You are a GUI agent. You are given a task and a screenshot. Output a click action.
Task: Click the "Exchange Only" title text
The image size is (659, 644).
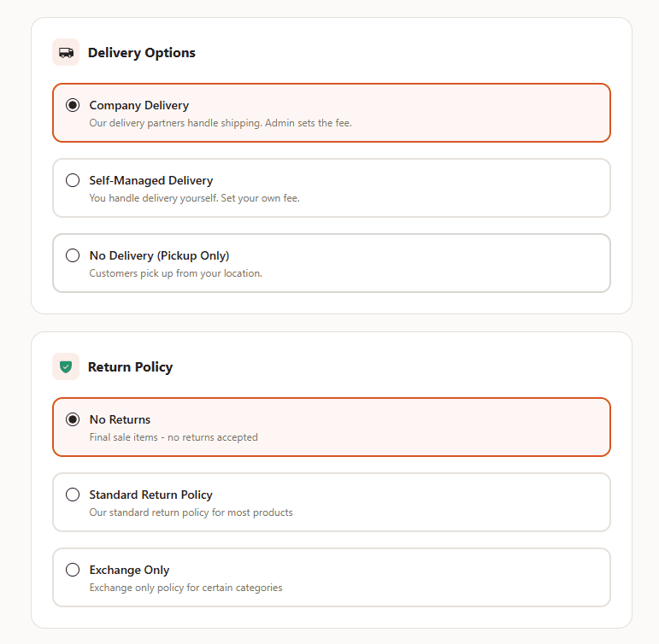coord(129,570)
